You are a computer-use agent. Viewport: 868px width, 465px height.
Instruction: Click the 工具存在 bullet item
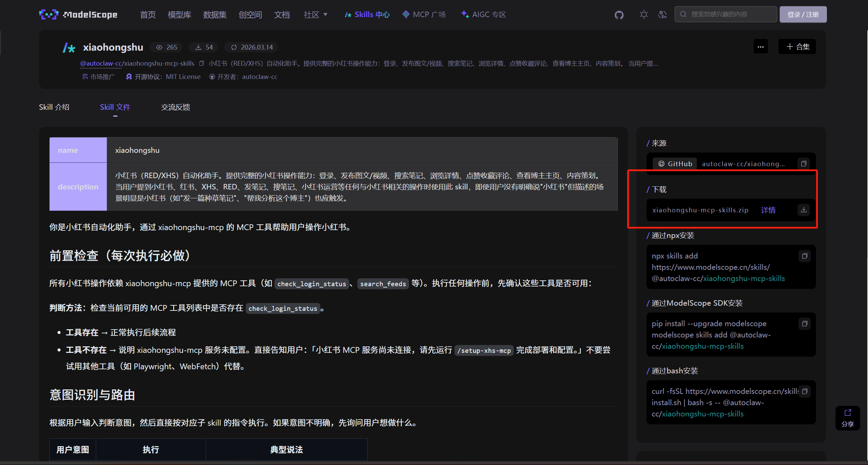click(121, 332)
